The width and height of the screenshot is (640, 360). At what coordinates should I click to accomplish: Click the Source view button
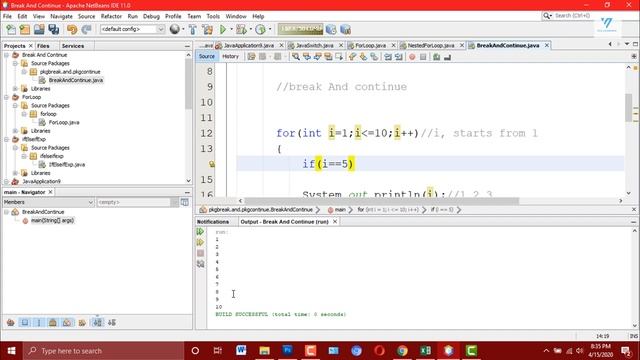[207, 57]
